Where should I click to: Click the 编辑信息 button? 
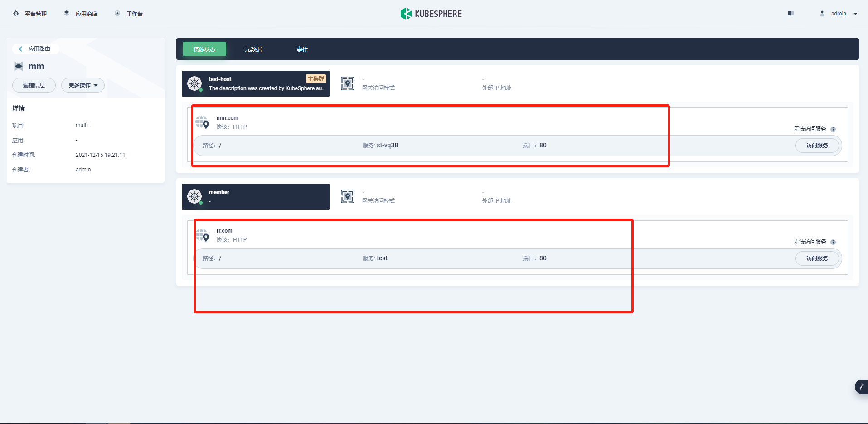pos(34,85)
